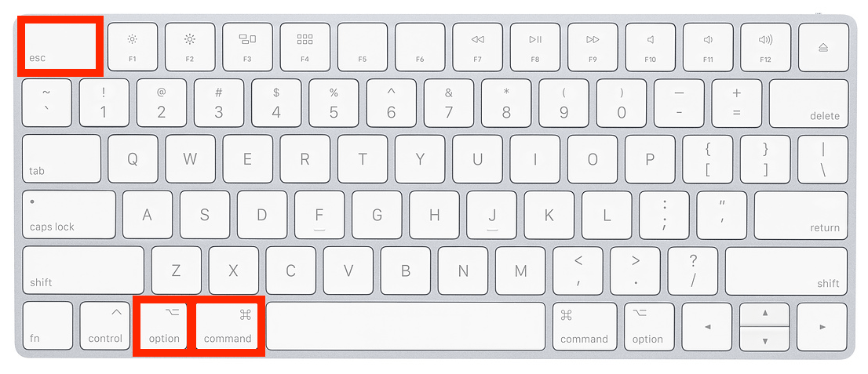Screen dimensions: 868x374
Task: Click the F12 volume up key
Action: (766, 47)
